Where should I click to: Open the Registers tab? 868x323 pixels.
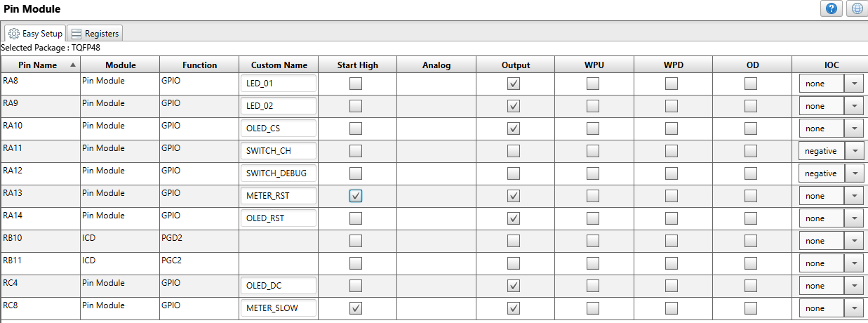[x=95, y=34]
